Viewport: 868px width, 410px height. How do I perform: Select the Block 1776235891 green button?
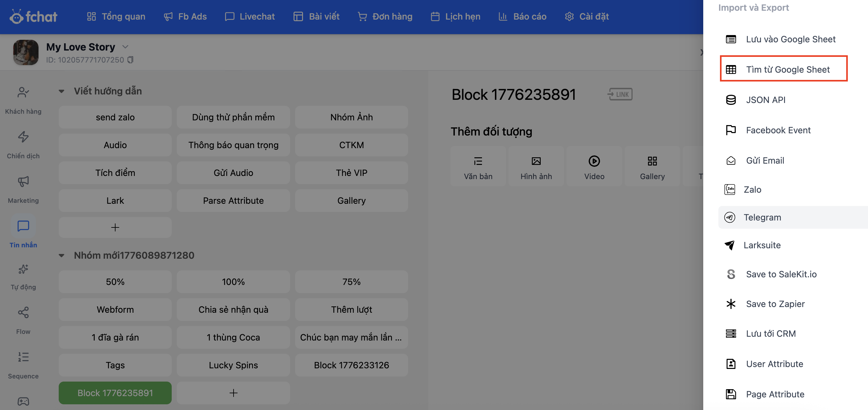point(115,392)
